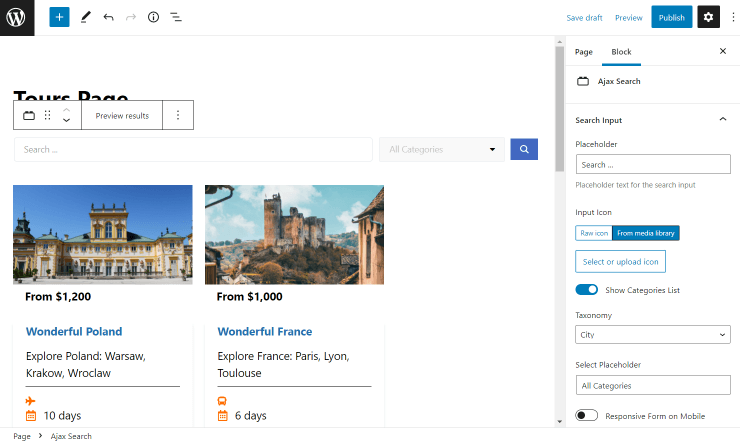Click the France castle thumbnail
The image size is (740, 441).
(x=294, y=234)
